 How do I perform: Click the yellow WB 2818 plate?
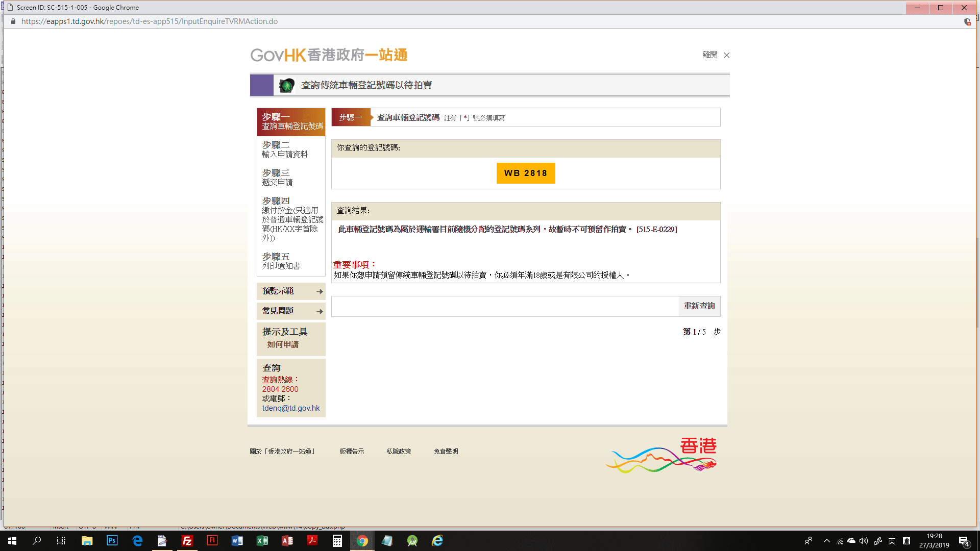point(525,173)
